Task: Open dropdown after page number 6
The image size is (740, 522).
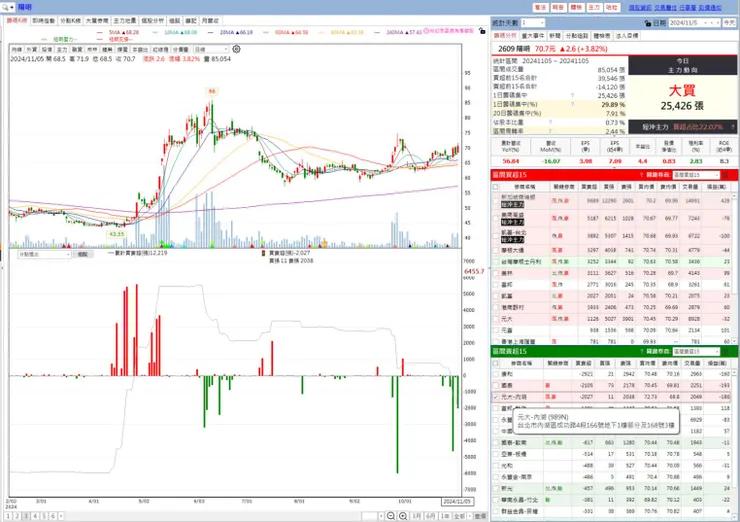Action: click(x=60, y=516)
